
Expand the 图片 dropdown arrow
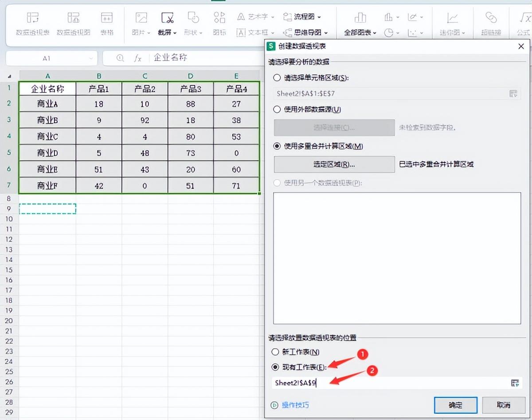pos(149,33)
